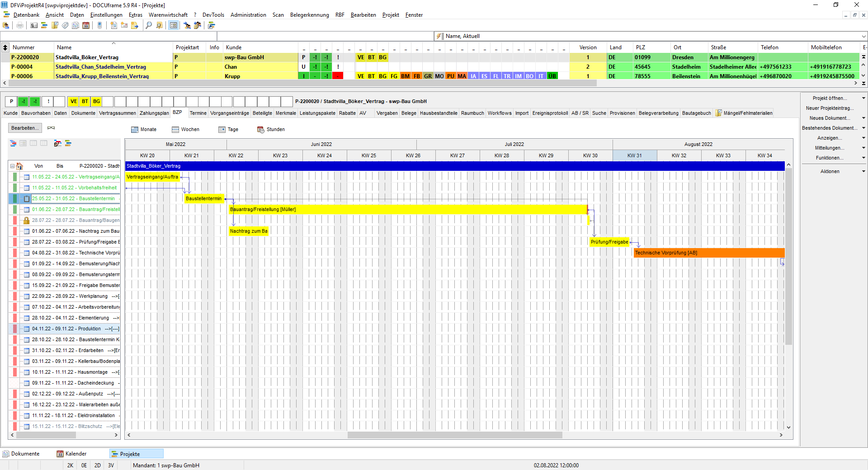Open the Warenwirtschaft menu
Screen dimensions: 868x470
pyautogui.click(x=168, y=15)
